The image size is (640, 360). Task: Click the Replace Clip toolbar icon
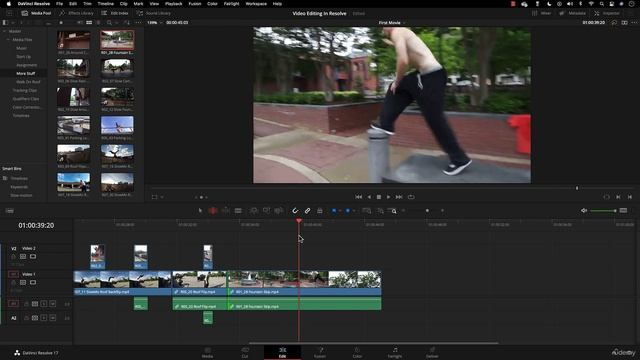click(279, 211)
